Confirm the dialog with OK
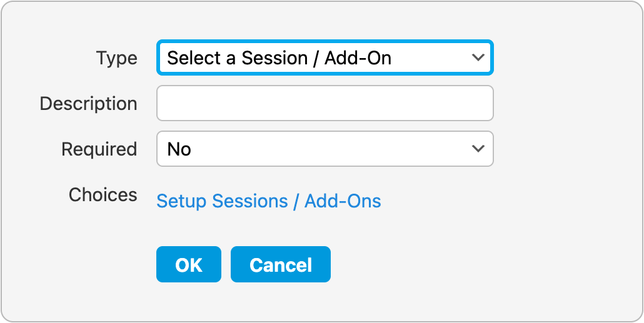Viewport: 644px width, 323px height. click(x=188, y=265)
